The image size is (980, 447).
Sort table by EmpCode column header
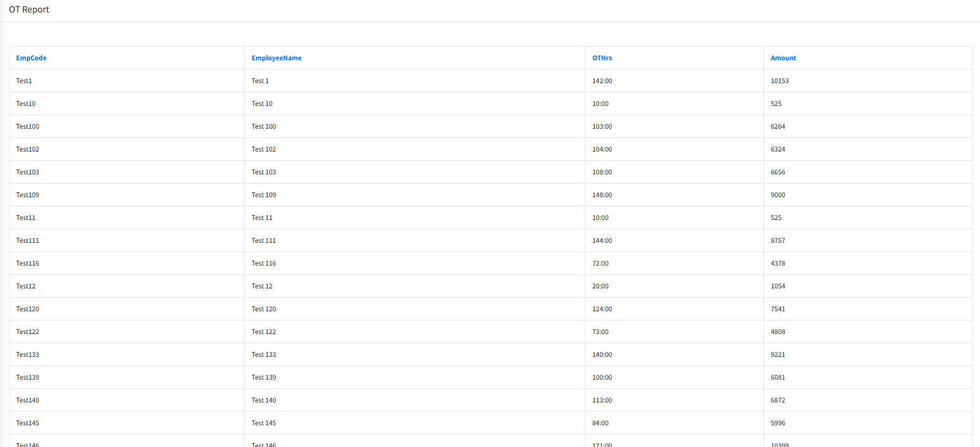[x=31, y=58]
